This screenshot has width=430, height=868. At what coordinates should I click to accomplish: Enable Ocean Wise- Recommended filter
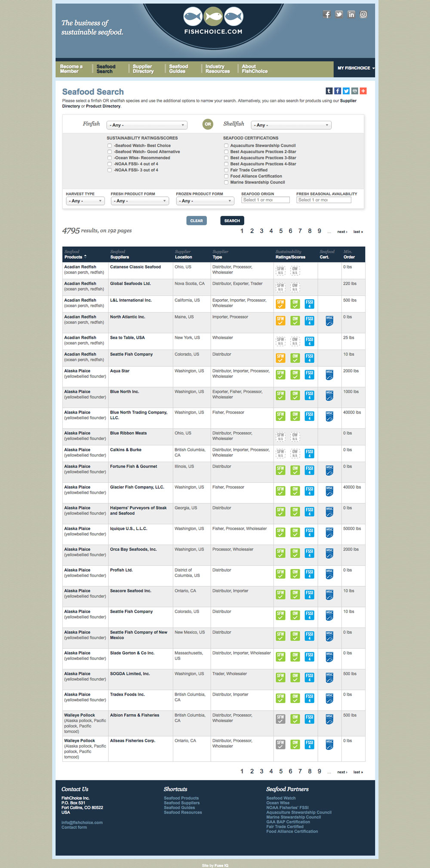click(110, 158)
